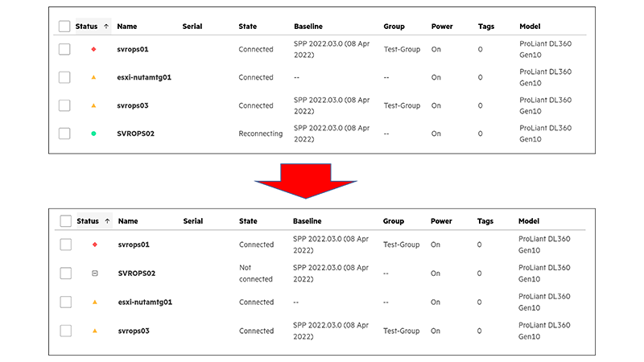The height and width of the screenshot is (362, 644).
Task: Click warning triangle icon for svrops03 in top table
Action: (x=93, y=105)
